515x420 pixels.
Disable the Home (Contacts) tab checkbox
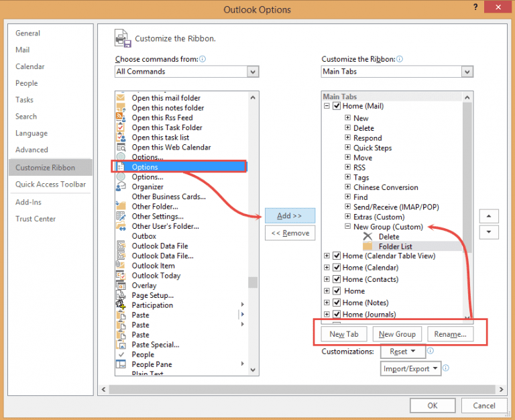[337, 279]
